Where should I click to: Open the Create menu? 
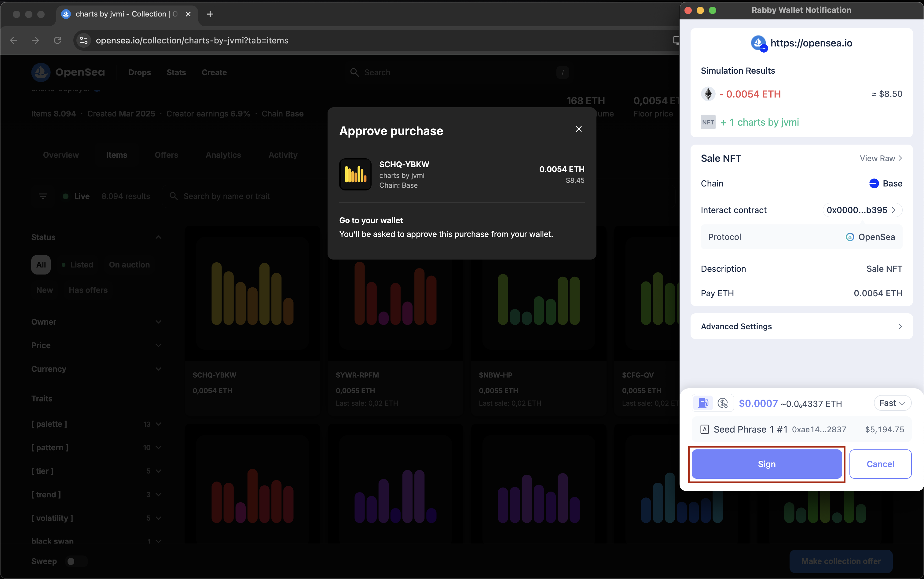pyautogui.click(x=214, y=72)
